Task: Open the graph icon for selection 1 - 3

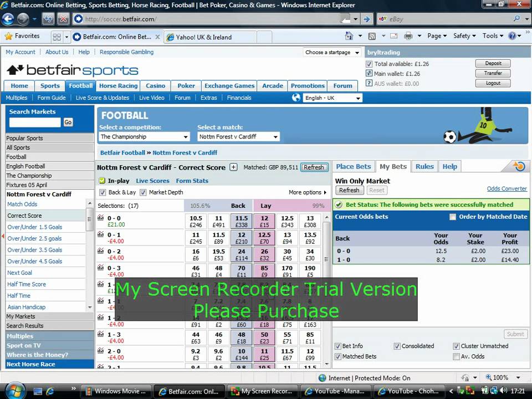Action: [100, 334]
